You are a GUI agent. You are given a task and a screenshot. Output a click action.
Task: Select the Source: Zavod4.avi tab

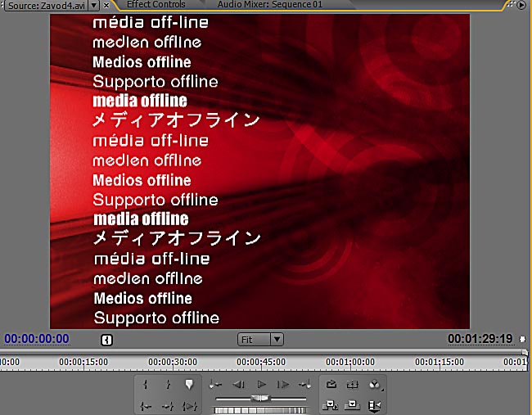point(47,6)
